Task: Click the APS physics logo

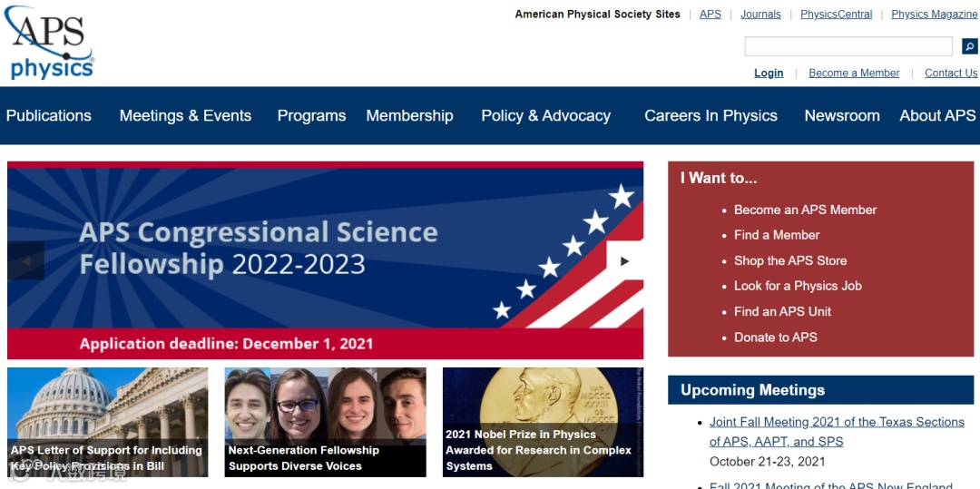Action: [49, 43]
